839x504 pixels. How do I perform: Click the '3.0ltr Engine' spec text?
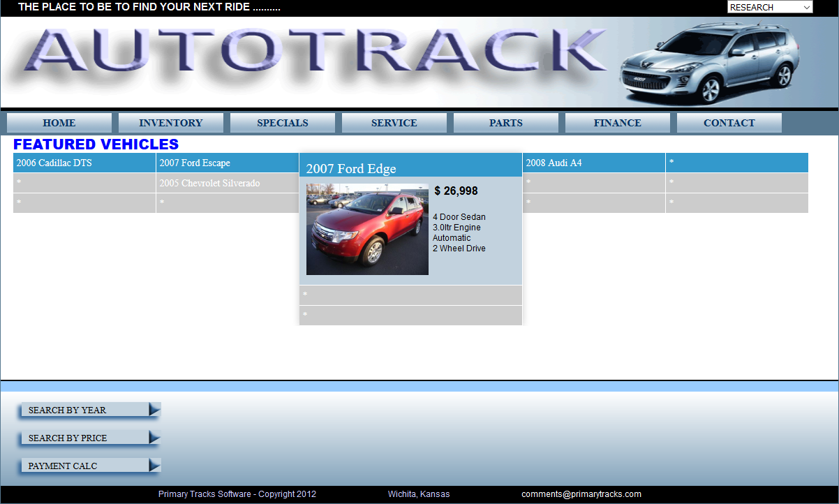click(x=456, y=228)
